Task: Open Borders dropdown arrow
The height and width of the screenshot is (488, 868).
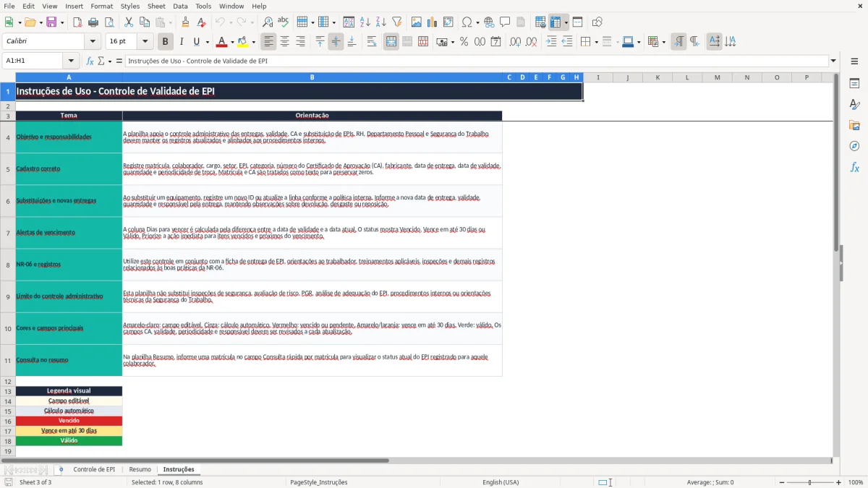Action: click(x=596, y=42)
